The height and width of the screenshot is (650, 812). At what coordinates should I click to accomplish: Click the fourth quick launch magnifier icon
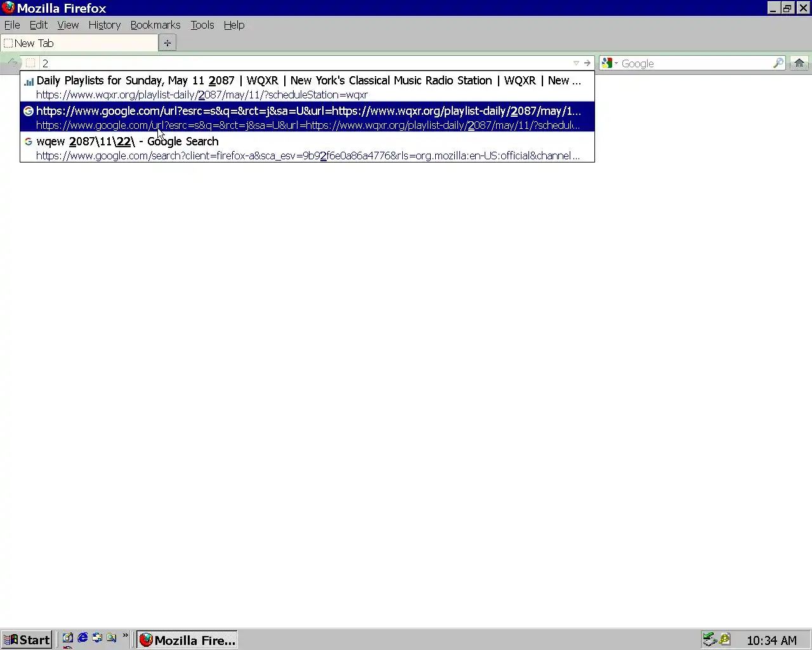click(x=112, y=638)
